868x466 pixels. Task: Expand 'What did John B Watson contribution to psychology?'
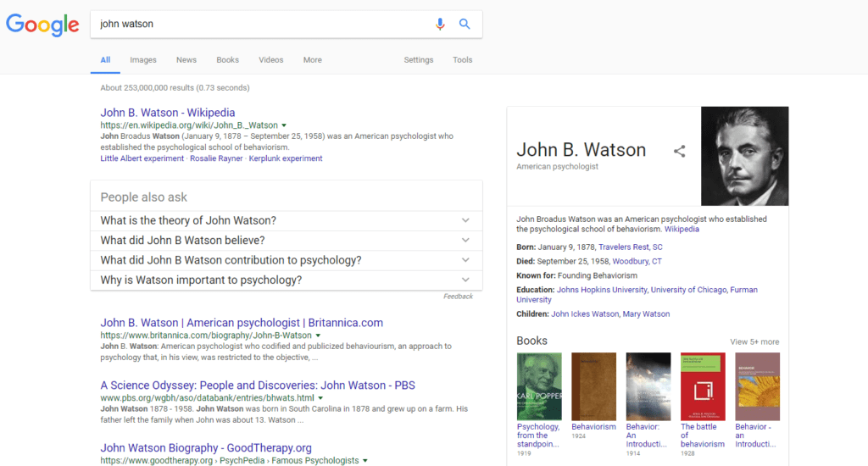click(x=287, y=260)
